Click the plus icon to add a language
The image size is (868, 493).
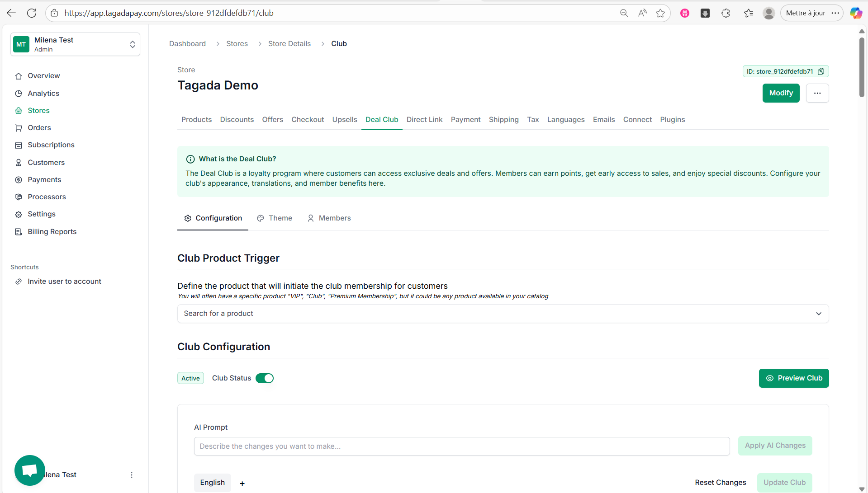pyautogui.click(x=242, y=484)
